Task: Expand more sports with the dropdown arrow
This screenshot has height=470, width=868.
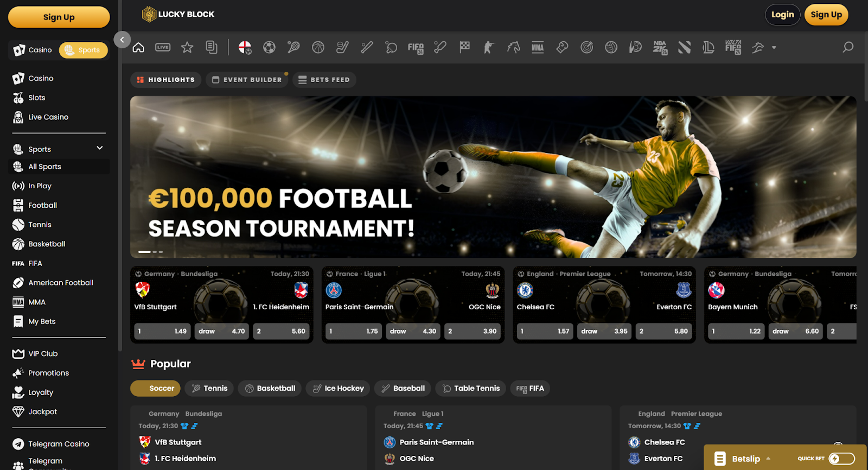Action: (774, 48)
